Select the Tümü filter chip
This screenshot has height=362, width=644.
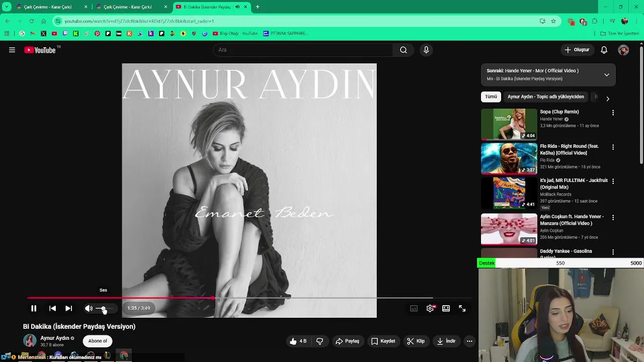491,97
